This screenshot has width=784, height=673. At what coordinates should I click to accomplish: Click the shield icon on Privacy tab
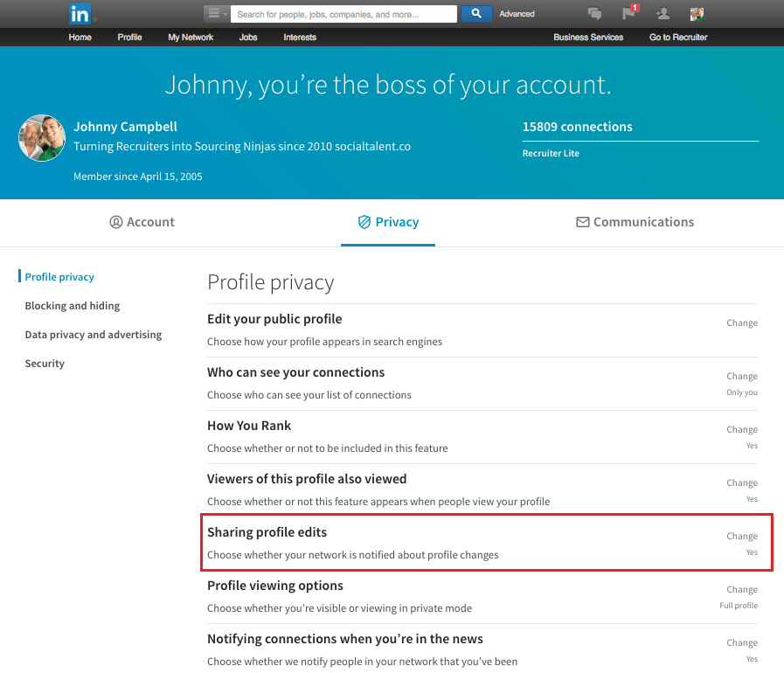pos(364,222)
